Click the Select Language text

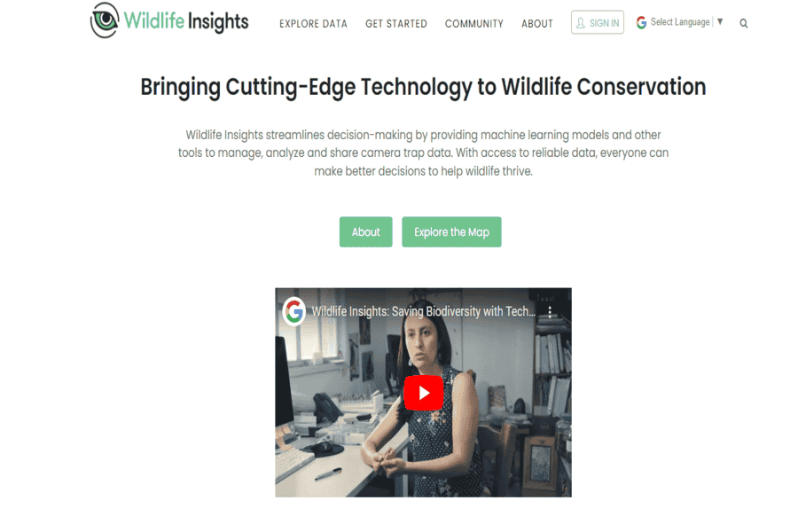[680, 22]
